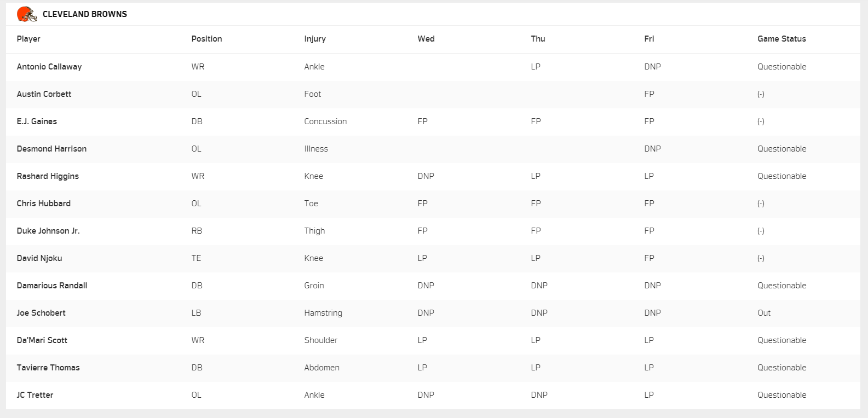Open E.J. Gaines player link
This screenshot has height=418, width=868.
pos(37,121)
